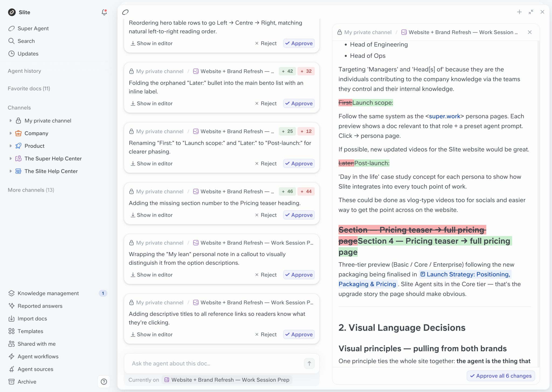
Task: Close the document preview pane
Action: point(530,32)
